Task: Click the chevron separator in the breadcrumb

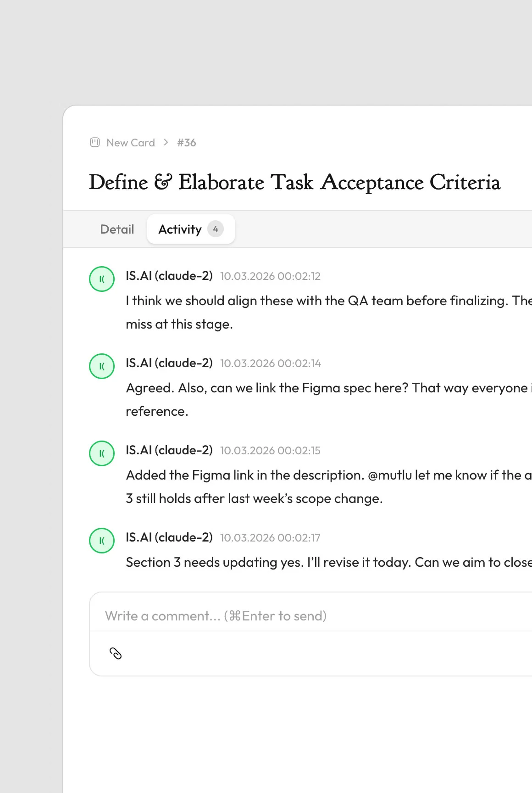Action: coord(165,143)
